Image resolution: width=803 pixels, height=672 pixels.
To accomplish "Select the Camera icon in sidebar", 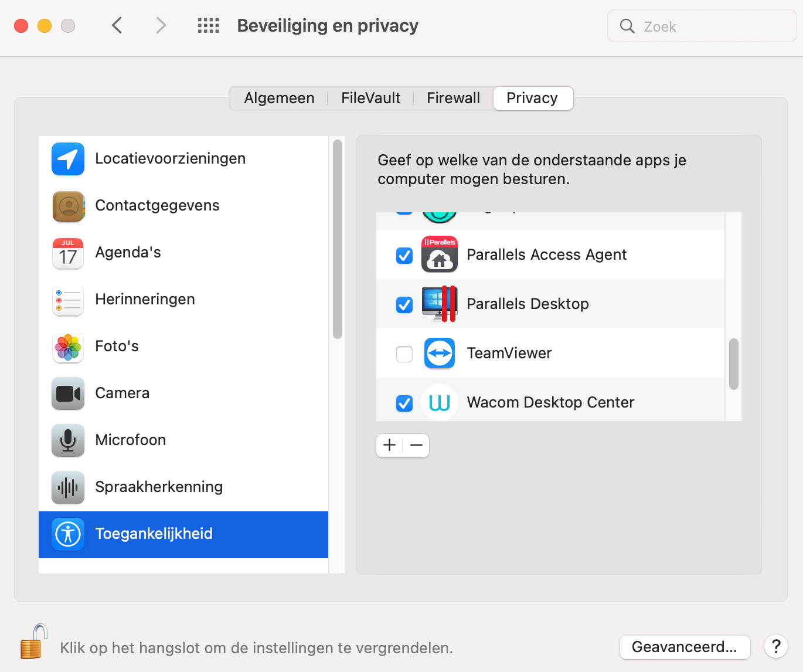I will click(x=68, y=393).
